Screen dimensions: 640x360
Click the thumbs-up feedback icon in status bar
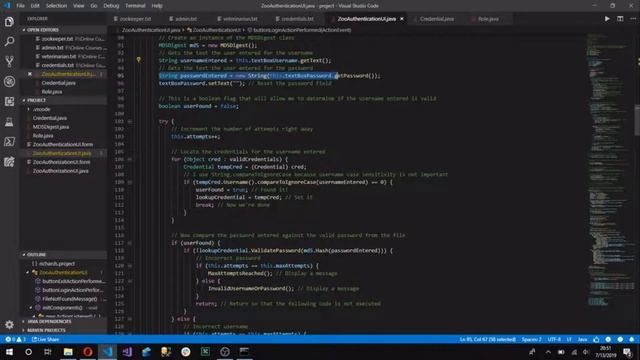pyautogui.click(x=596, y=339)
